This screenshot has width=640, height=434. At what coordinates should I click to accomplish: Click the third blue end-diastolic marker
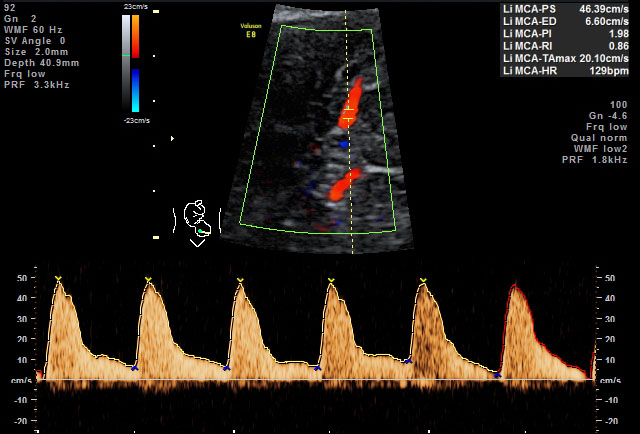click(317, 368)
